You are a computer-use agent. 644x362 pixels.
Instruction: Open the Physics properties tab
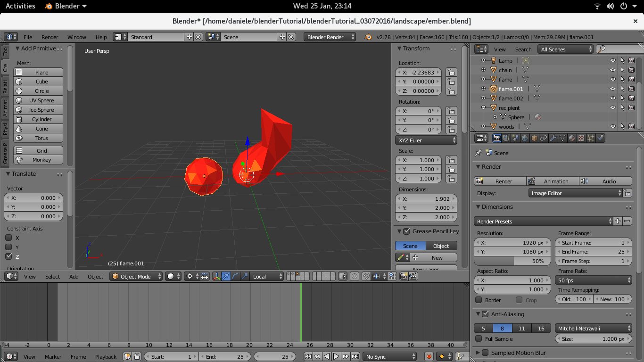pyautogui.click(x=600, y=138)
